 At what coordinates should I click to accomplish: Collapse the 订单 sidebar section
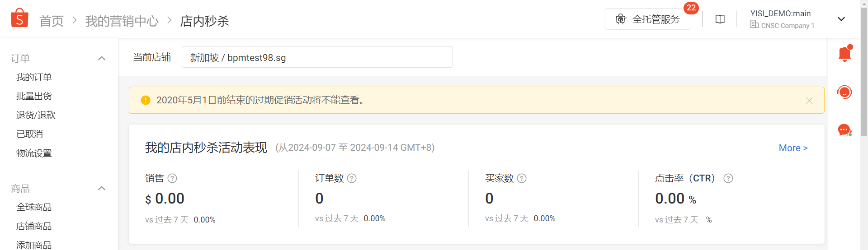(102, 58)
